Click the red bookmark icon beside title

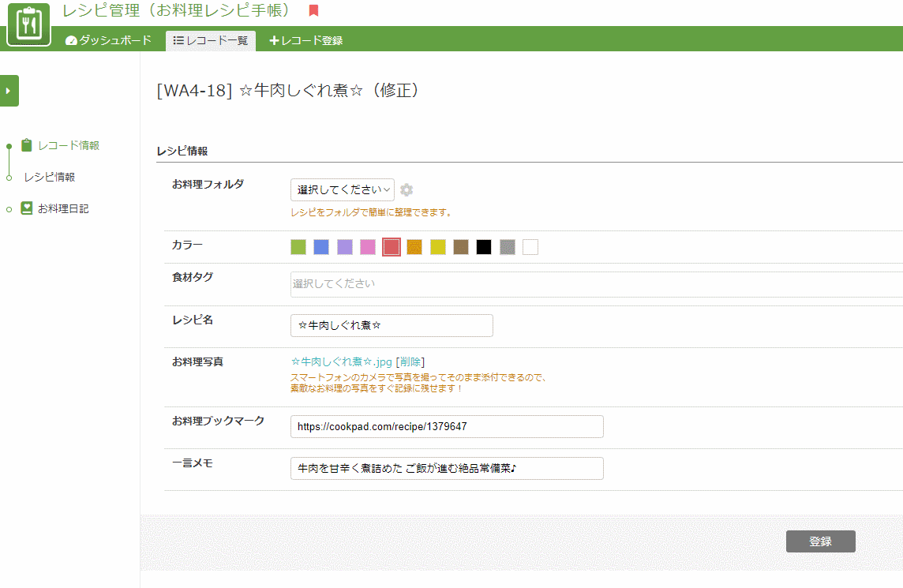314,10
